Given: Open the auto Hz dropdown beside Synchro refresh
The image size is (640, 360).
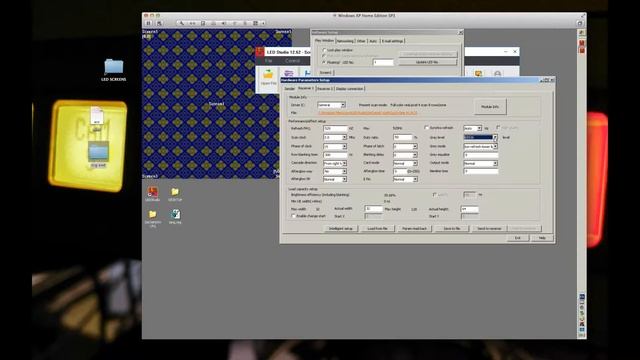Looking at the screenshot, I should pyautogui.click(x=473, y=128).
